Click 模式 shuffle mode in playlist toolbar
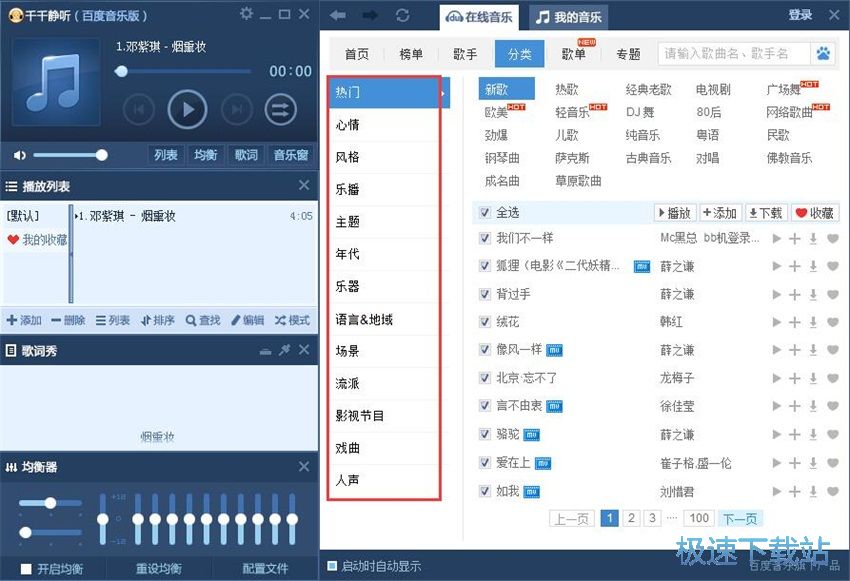 pyautogui.click(x=292, y=320)
